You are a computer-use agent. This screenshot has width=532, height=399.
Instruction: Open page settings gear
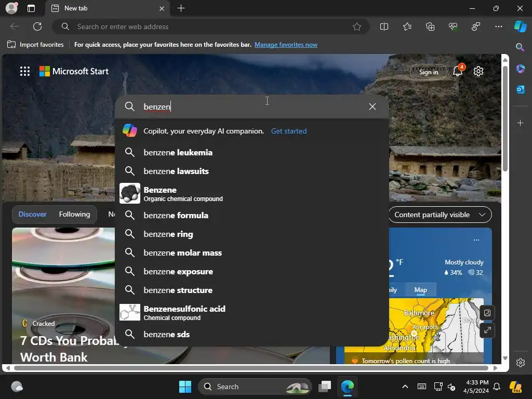(x=478, y=71)
